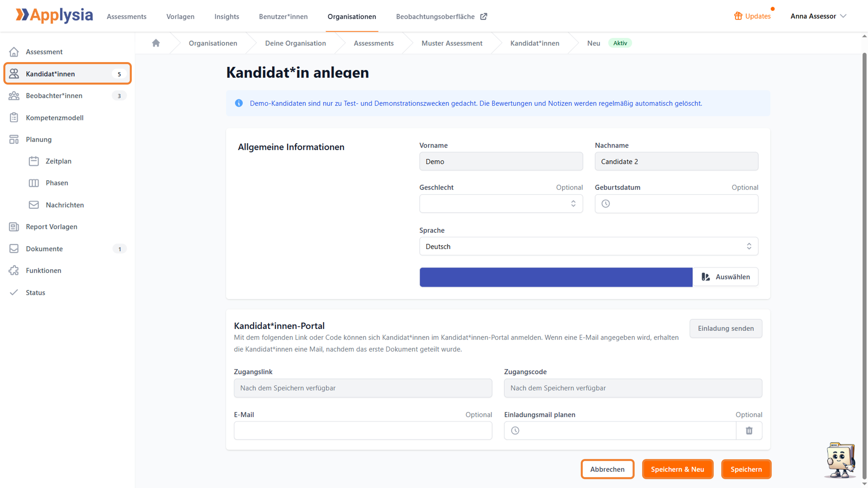Click the blue candidate color bar
868x488 pixels.
(x=556, y=277)
